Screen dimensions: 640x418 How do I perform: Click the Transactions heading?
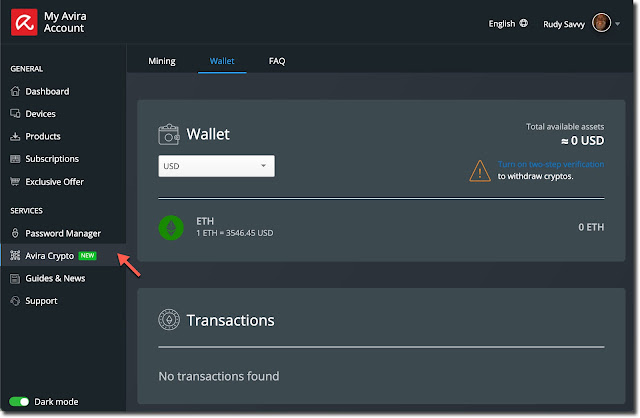point(231,320)
